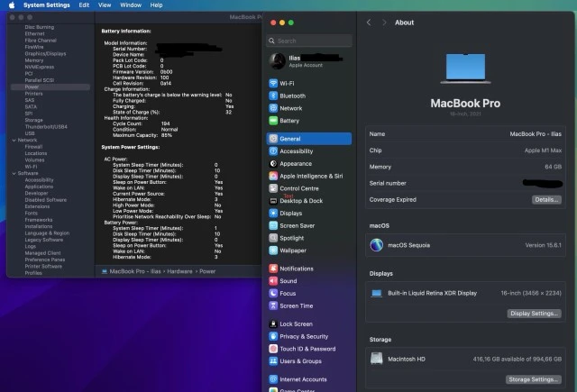Click the macOS Sequoia logo icon

[377, 245]
